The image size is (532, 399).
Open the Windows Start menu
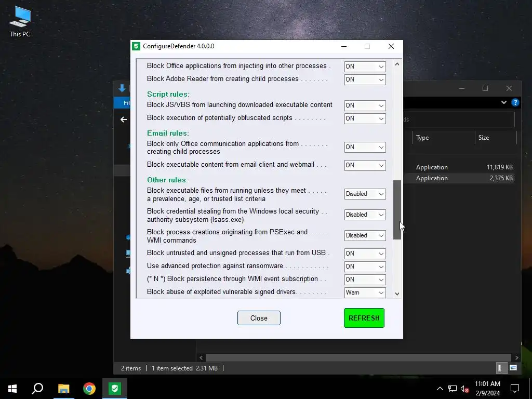[x=12, y=389]
